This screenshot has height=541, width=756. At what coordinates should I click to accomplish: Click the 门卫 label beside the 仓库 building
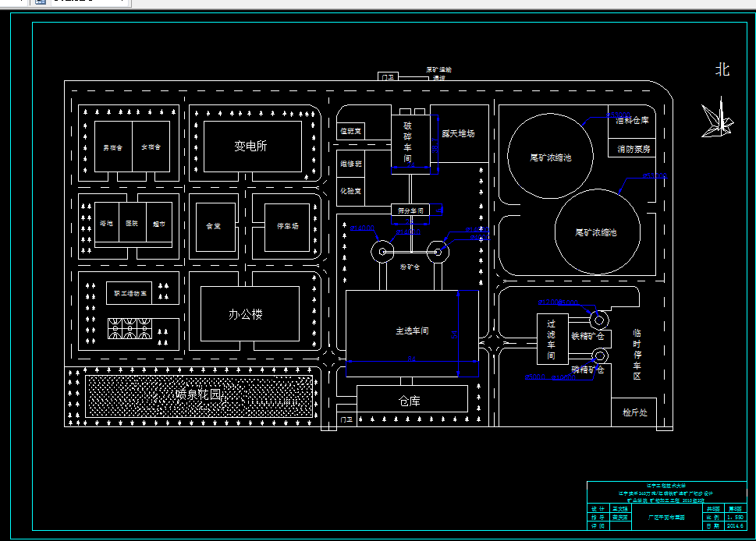346,419
